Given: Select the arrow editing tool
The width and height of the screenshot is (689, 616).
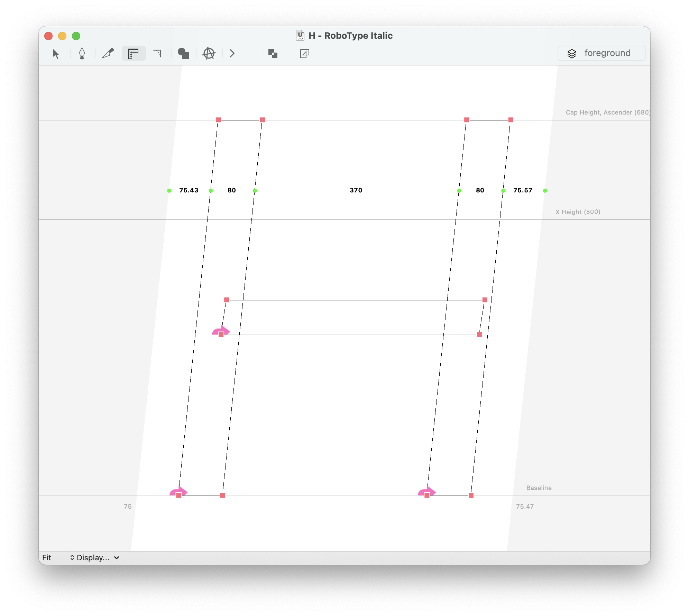Looking at the screenshot, I should (56, 54).
